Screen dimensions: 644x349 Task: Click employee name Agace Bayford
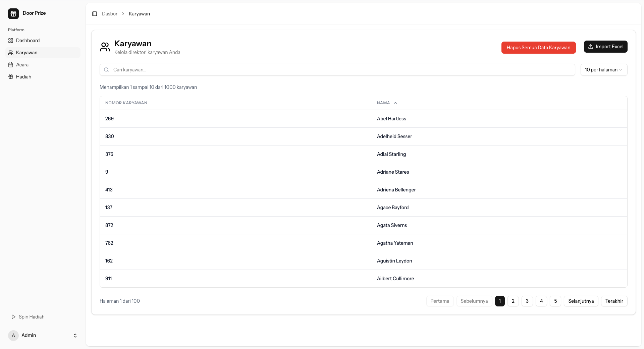click(393, 208)
